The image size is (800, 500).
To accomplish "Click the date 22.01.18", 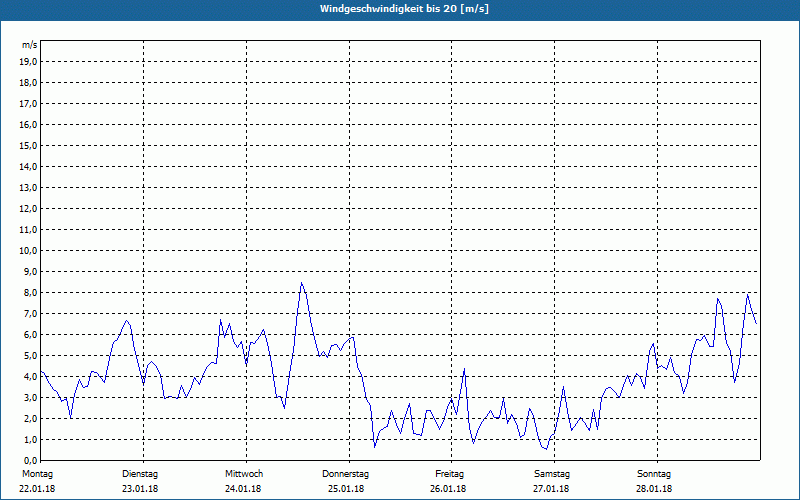I will click(x=37, y=489).
